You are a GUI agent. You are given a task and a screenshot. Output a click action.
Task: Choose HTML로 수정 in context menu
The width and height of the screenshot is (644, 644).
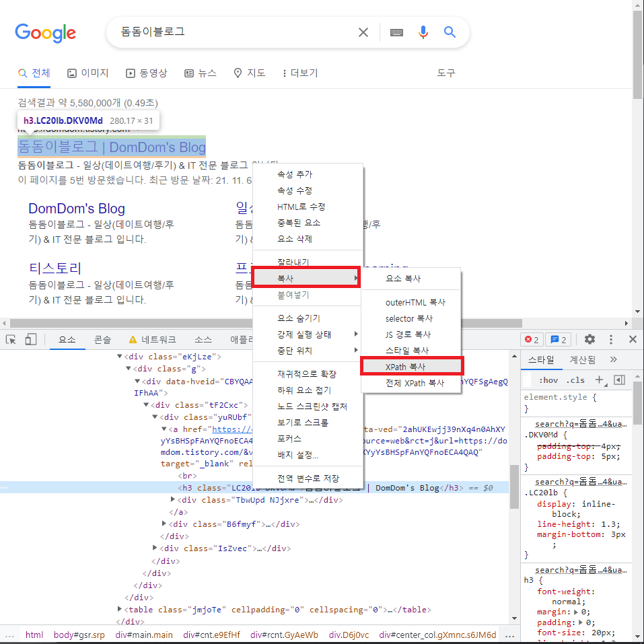click(x=308, y=207)
